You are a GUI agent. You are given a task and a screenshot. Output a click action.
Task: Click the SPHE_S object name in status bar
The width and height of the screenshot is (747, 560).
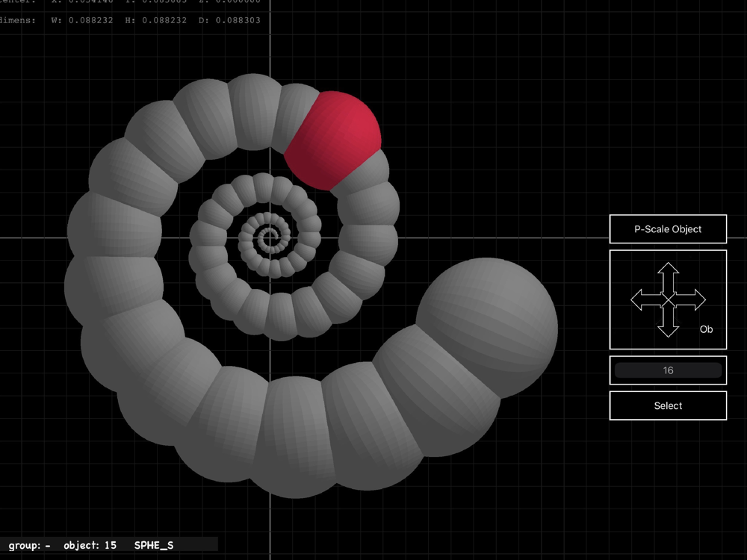(154, 545)
